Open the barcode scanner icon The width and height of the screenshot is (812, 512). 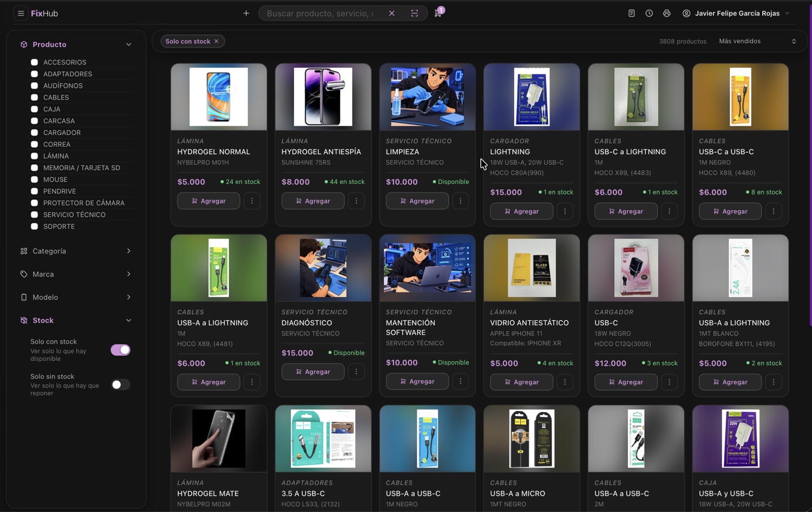click(415, 14)
